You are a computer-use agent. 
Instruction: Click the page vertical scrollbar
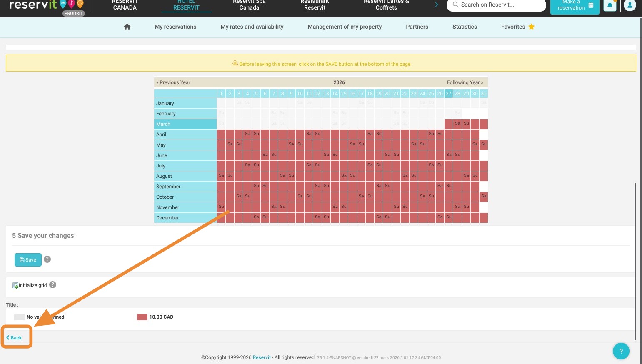coord(635,261)
